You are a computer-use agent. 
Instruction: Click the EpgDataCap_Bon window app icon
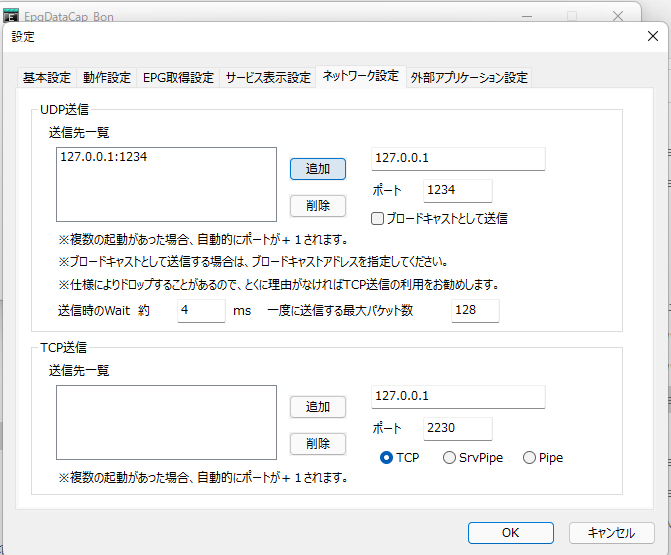pos(11,15)
